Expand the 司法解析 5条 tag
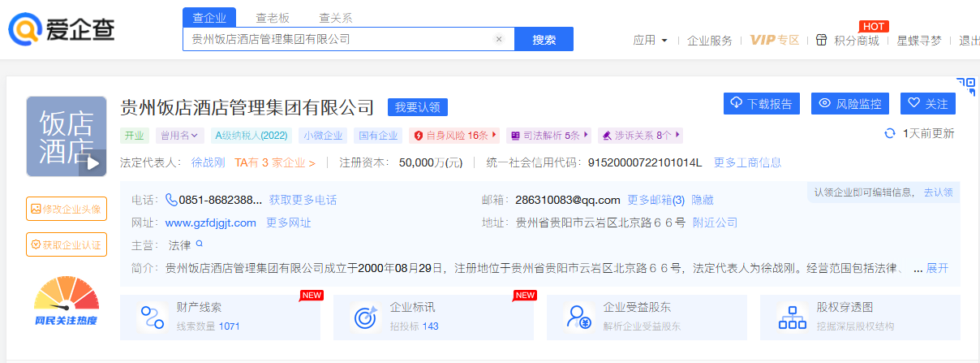This screenshot has height=363, width=980. click(549, 136)
